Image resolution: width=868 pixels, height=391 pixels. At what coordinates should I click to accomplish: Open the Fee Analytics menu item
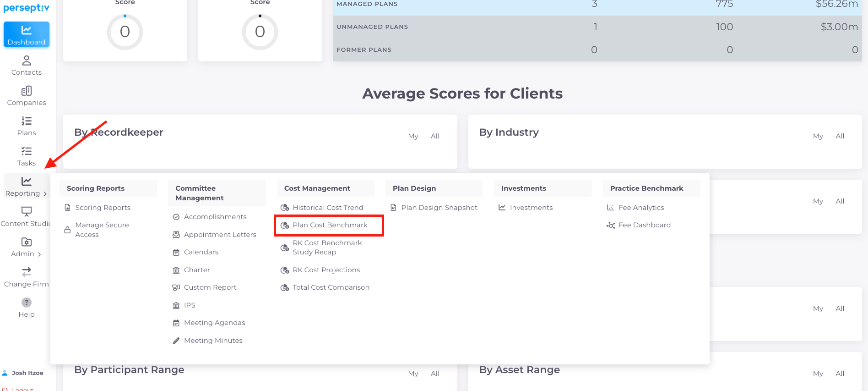pos(641,208)
